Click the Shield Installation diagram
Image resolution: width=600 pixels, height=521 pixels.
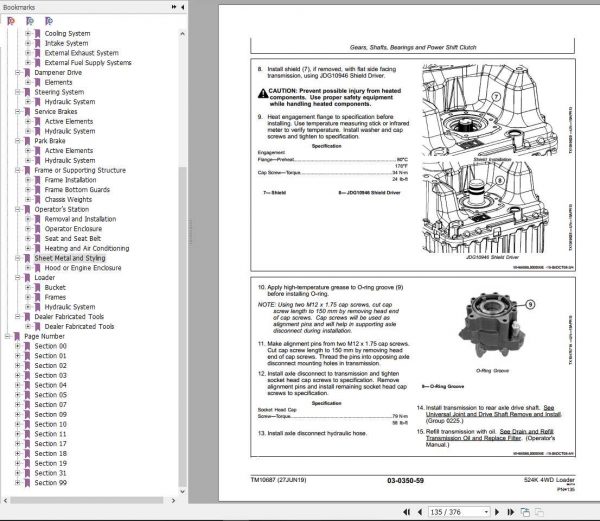click(489, 109)
